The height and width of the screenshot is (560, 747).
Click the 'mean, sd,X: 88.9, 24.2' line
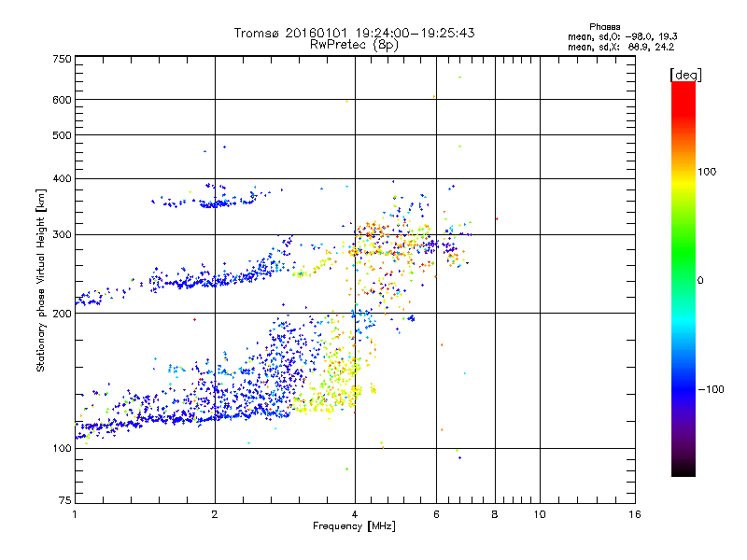coord(621,47)
